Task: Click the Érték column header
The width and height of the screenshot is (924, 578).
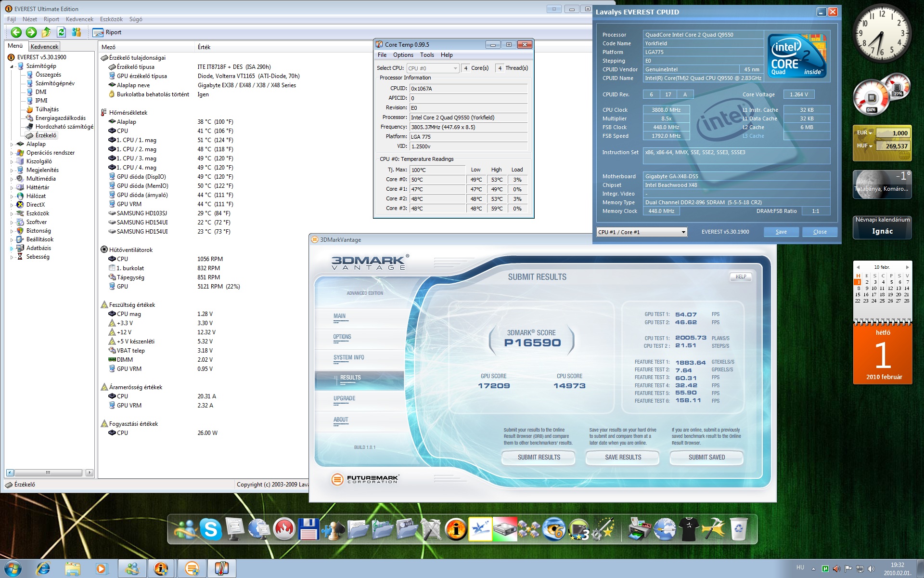Action: [204, 47]
